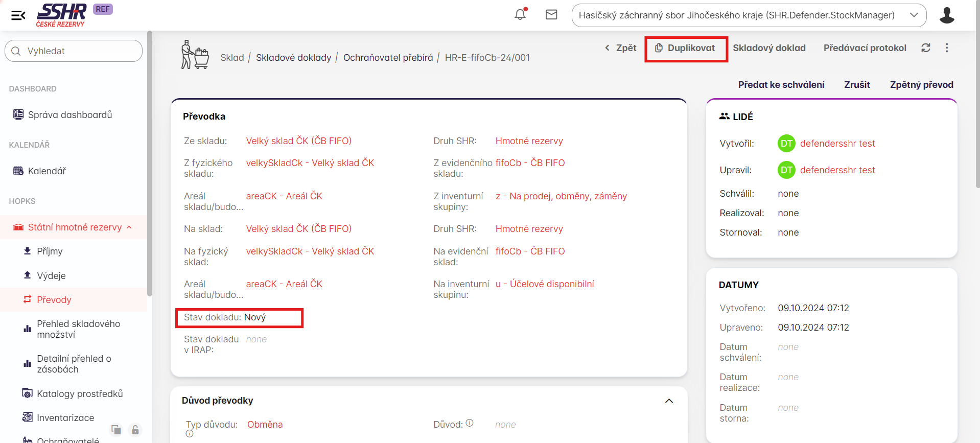
Task: Open the user profile avatar
Action: pyautogui.click(x=946, y=15)
